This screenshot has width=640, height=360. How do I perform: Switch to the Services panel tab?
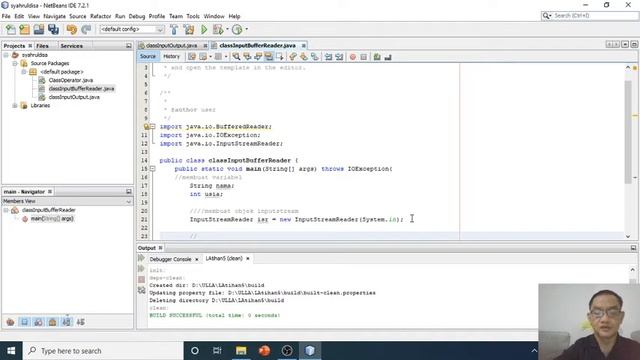tap(71, 46)
